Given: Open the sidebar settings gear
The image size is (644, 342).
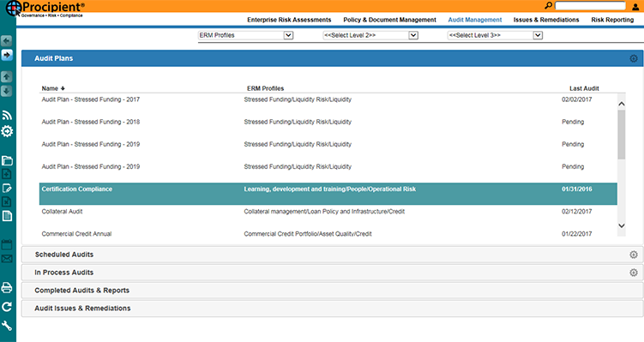Looking at the screenshot, I should point(7,131).
